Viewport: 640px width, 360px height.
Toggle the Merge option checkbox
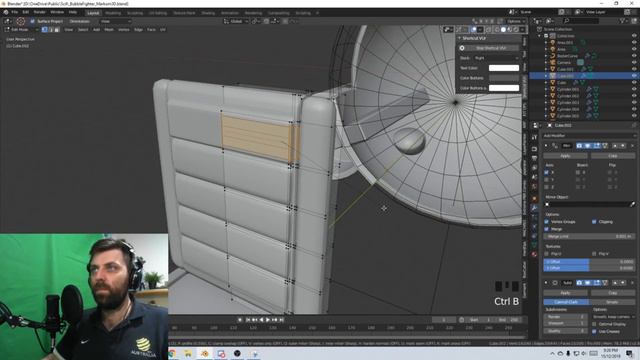click(547, 229)
